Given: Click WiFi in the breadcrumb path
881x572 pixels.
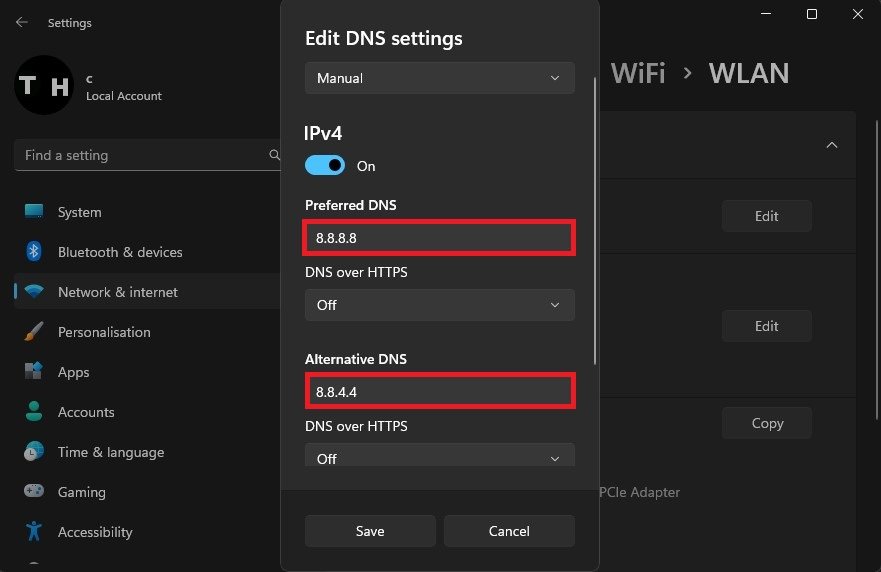Looking at the screenshot, I should pyautogui.click(x=638, y=73).
